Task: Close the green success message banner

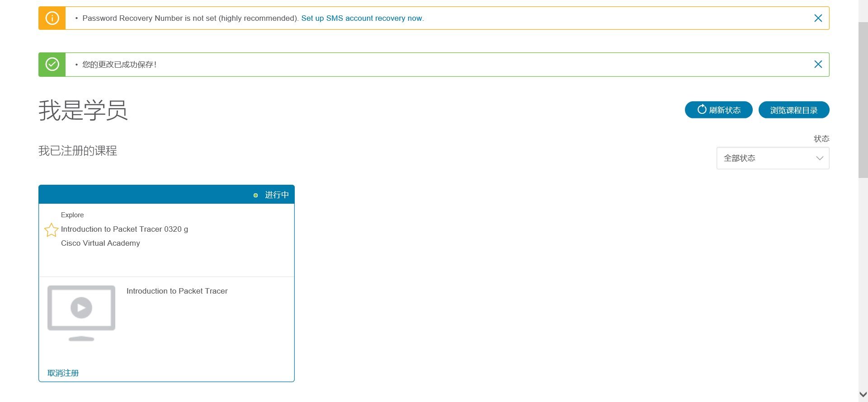Action: click(x=818, y=64)
